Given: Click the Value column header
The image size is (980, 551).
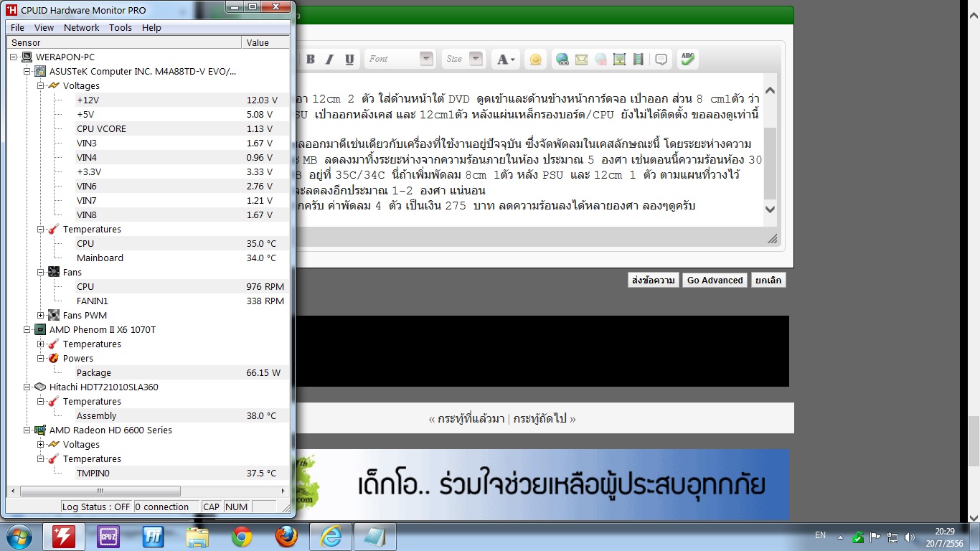Looking at the screenshot, I should [266, 42].
